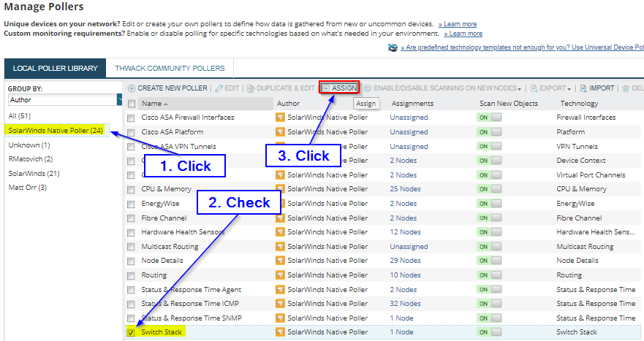Expand the Export dropdown arrow
This screenshot has width=644, height=341.
569,89
